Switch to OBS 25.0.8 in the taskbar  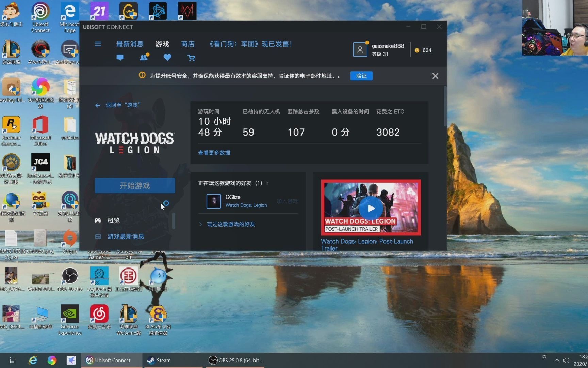[x=235, y=360]
